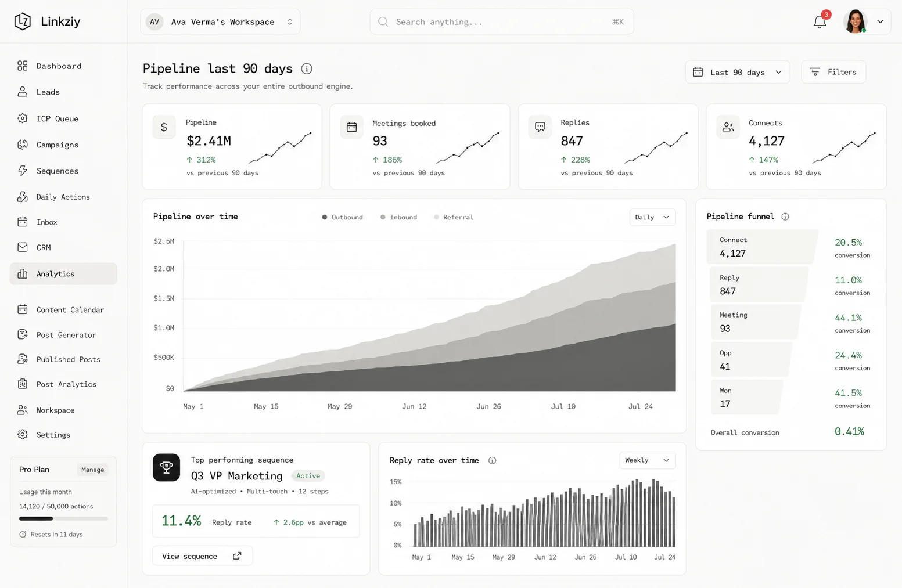Click the Content Calendar icon
Screen dimensions: 902x588
click(23, 309)
